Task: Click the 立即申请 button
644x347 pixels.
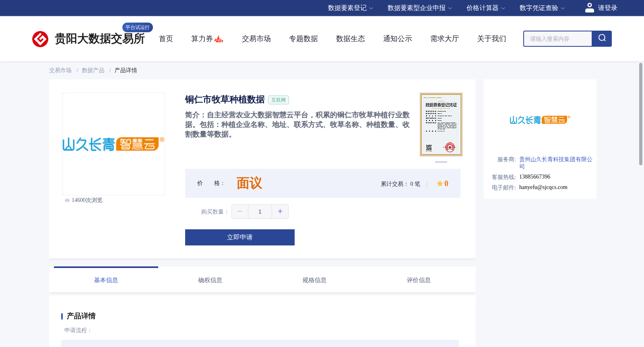Action: (240, 237)
